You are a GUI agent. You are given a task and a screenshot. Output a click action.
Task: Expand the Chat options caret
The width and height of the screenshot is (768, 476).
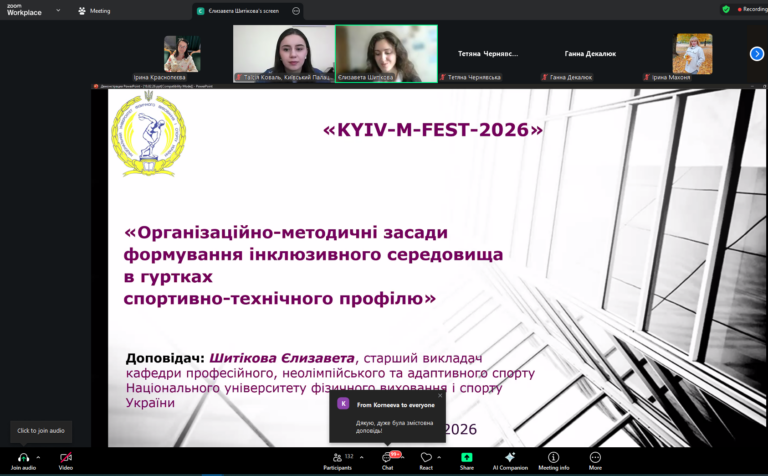[403, 457]
